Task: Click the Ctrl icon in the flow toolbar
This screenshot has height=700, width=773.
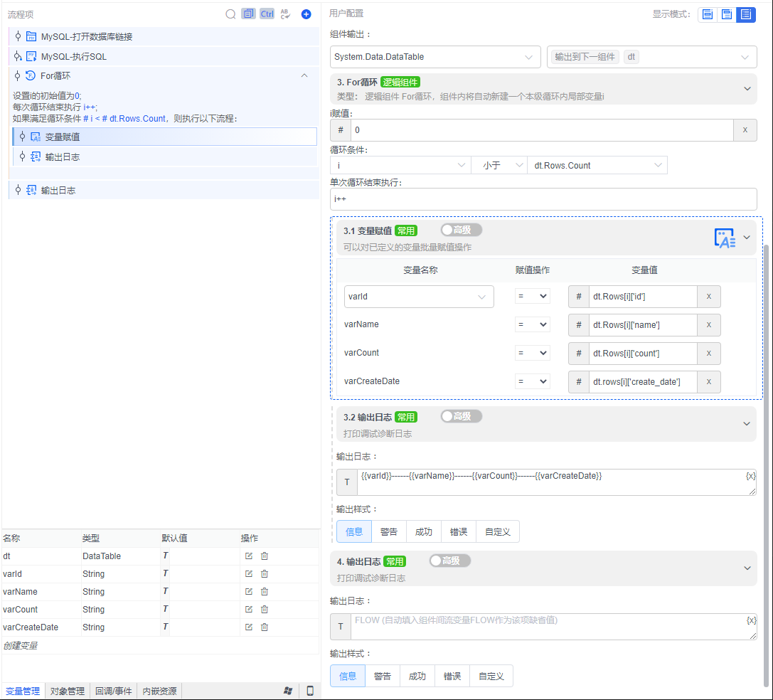Action: coord(267,14)
